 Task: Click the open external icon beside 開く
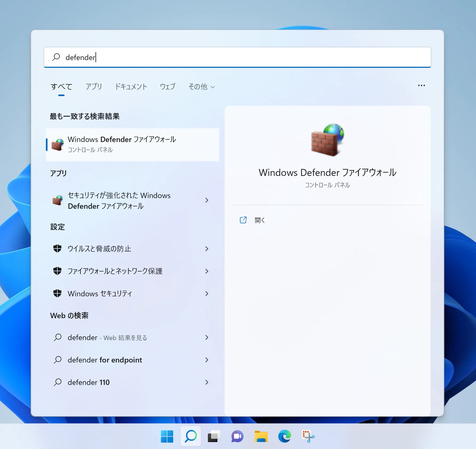tap(243, 220)
